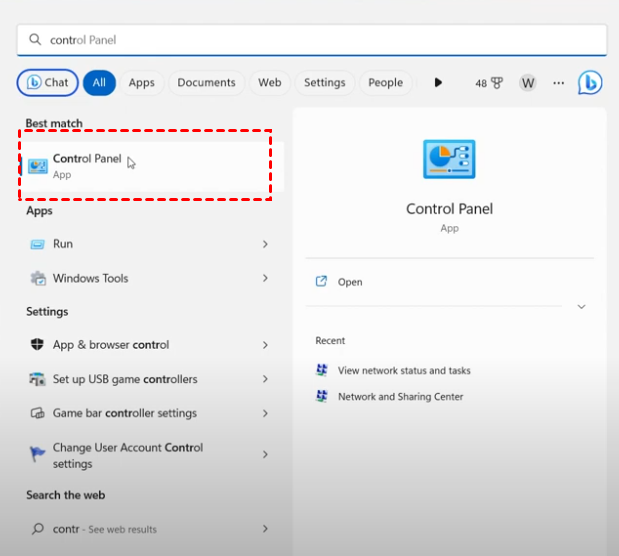
Task: Expand the App & browser control chevron
Action: [x=265, y=345]
